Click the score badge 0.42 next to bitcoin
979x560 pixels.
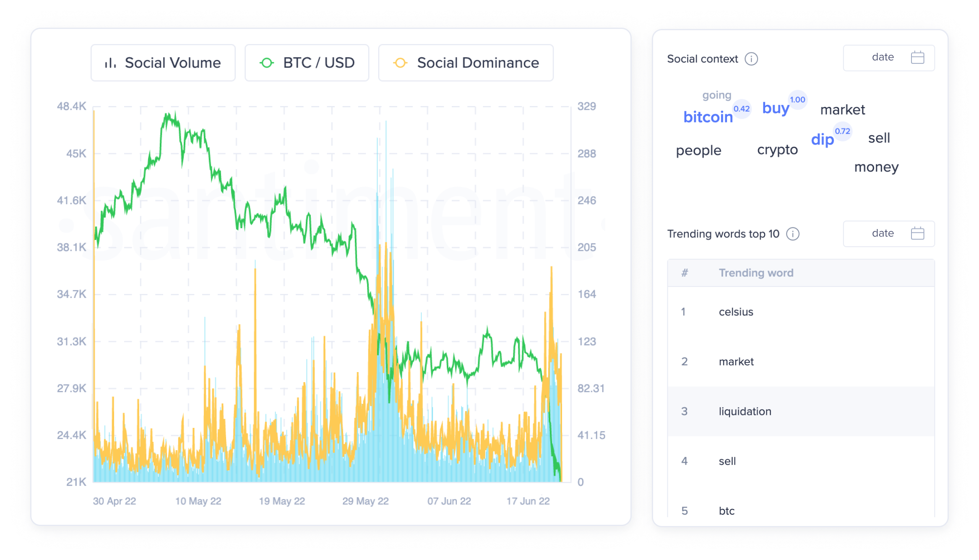point(741,109)
